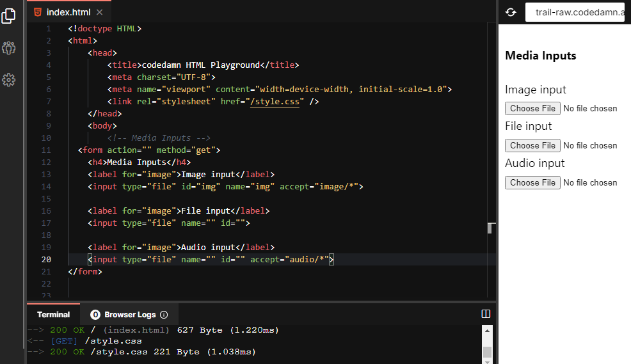Click the preview URL address field
The image size is (631, 364).
point(575,12)
